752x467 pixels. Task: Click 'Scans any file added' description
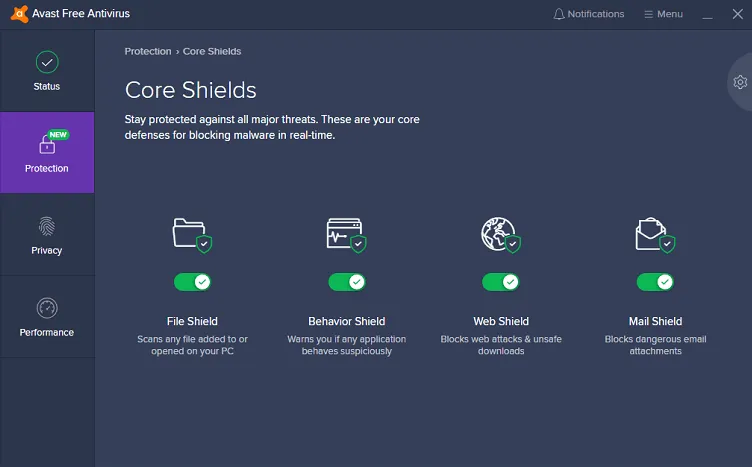[192, 345]
